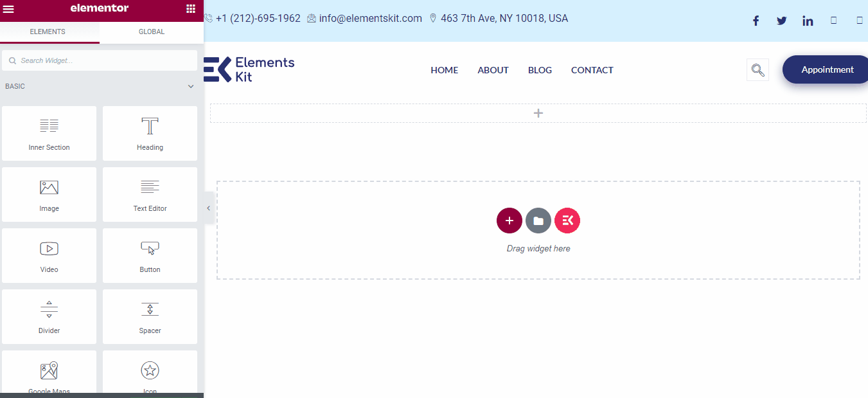Click the Appointment button

tap(827, 69)
